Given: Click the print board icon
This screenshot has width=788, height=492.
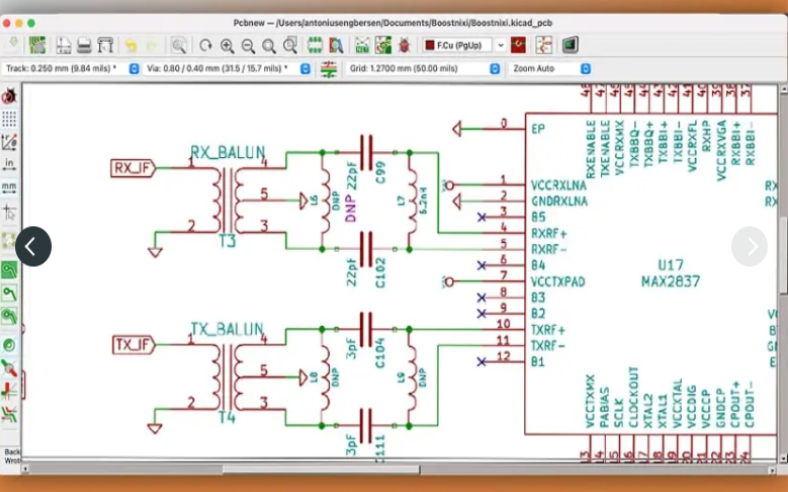Looking at the screenshot, I should click(85, 45).
